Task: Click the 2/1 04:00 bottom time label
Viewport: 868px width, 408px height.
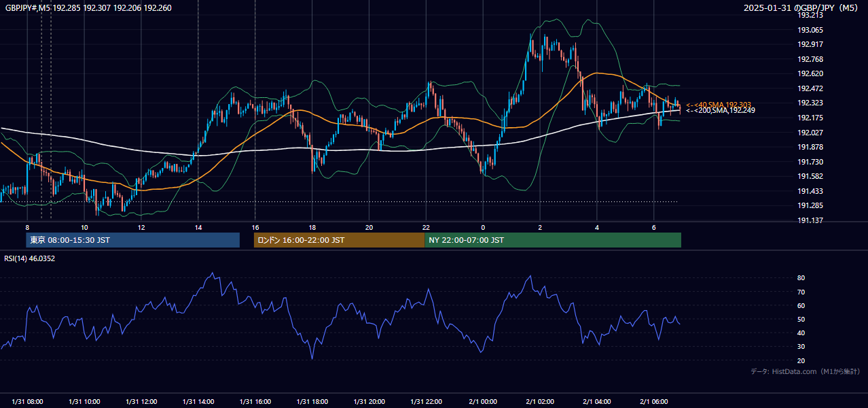Action: 597,402
